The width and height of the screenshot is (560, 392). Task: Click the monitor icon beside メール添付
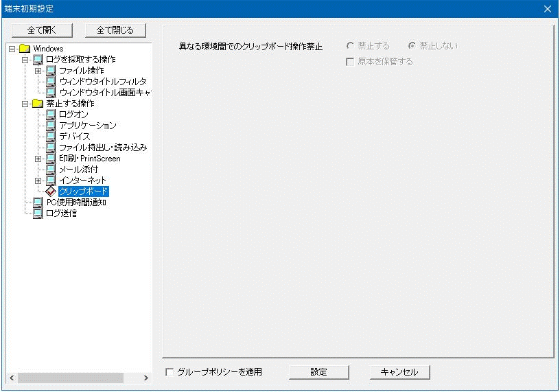point(51,170)
